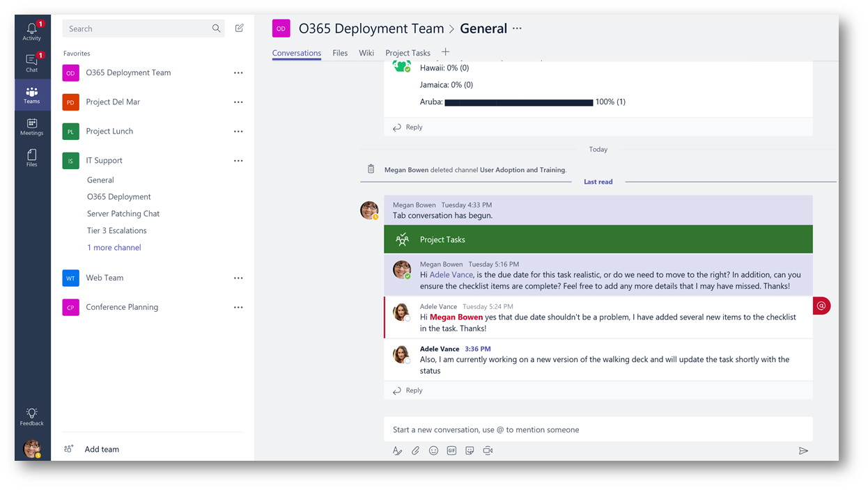The width and height of the screenshot is (868, 490).
Task: Start a Meet Now video call
Action: [488, 450]
